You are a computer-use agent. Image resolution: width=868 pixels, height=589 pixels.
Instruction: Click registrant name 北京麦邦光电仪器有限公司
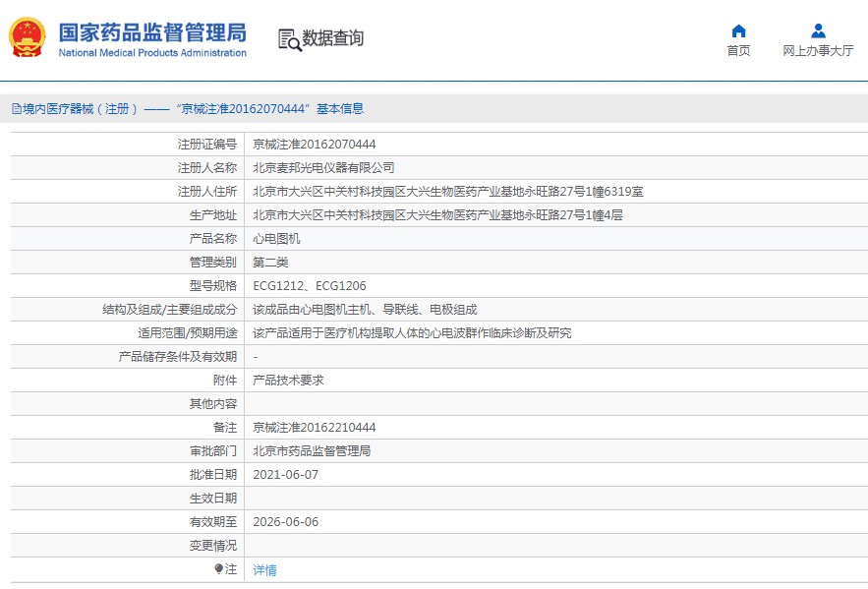[323, 168]
